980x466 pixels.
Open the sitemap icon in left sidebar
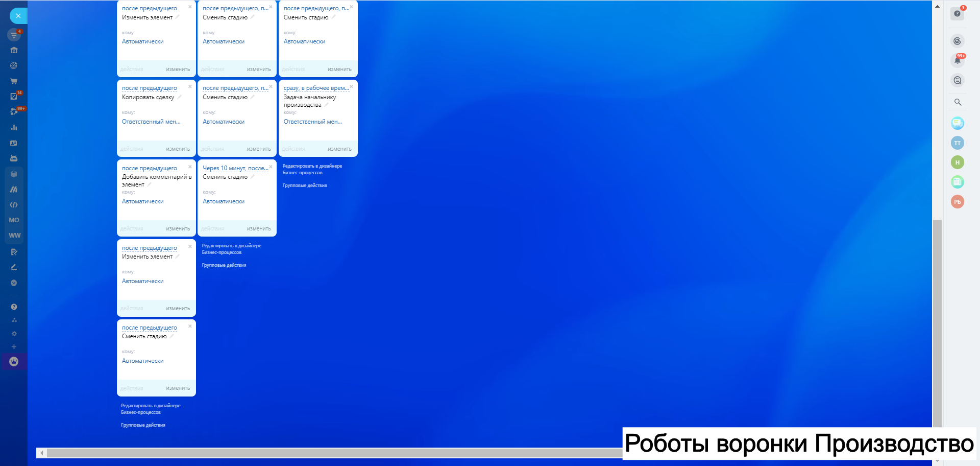[x=14, y=320]
